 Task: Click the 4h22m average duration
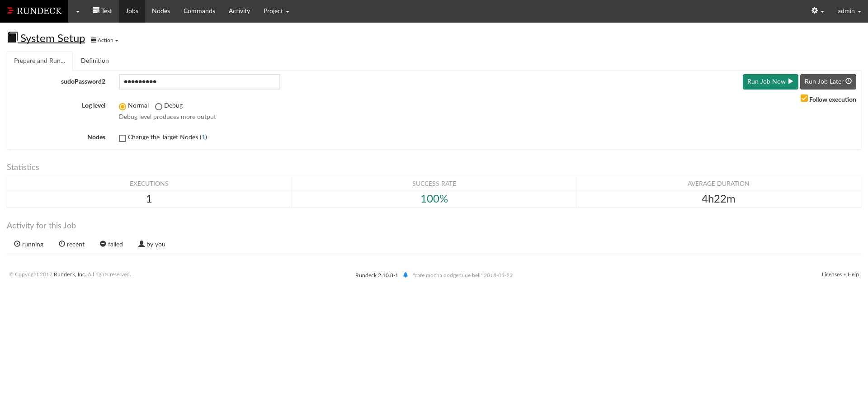(x=718, y=199)
